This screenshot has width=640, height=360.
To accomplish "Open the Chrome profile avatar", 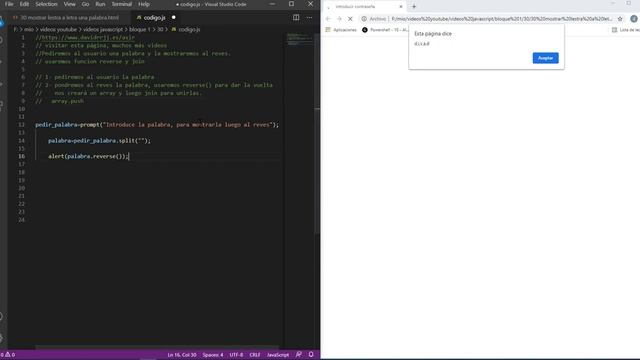I will tap(634, 19).
